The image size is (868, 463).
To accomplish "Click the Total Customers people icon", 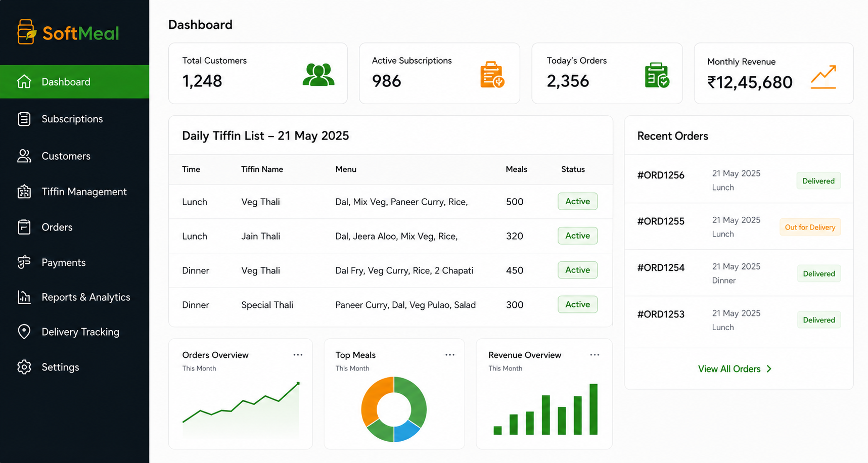I will pyautogui.click(x=318, y=74).
